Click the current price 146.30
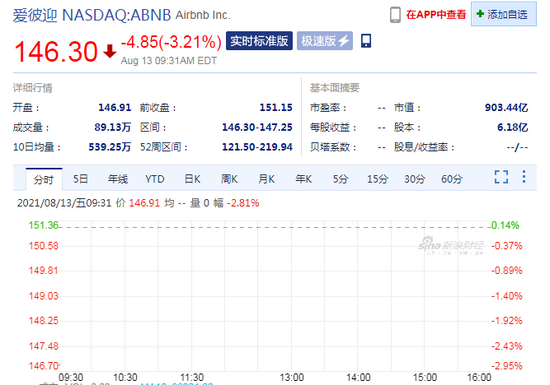The image size is (550, 385). click(56, 52)
